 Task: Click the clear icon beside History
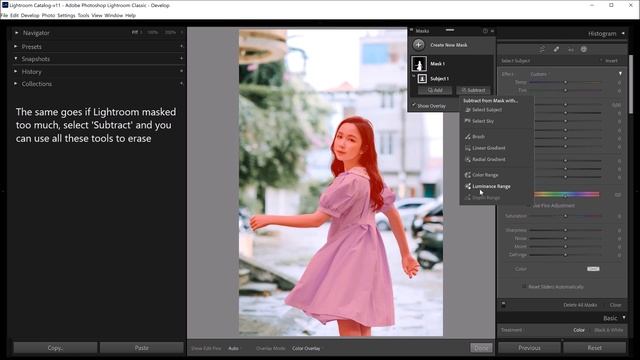pyautogui.click(x=181, y=71)
